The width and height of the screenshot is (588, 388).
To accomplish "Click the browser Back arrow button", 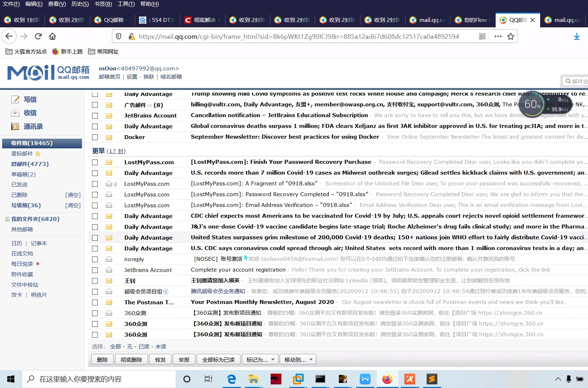I will click(x=9, y=36).
